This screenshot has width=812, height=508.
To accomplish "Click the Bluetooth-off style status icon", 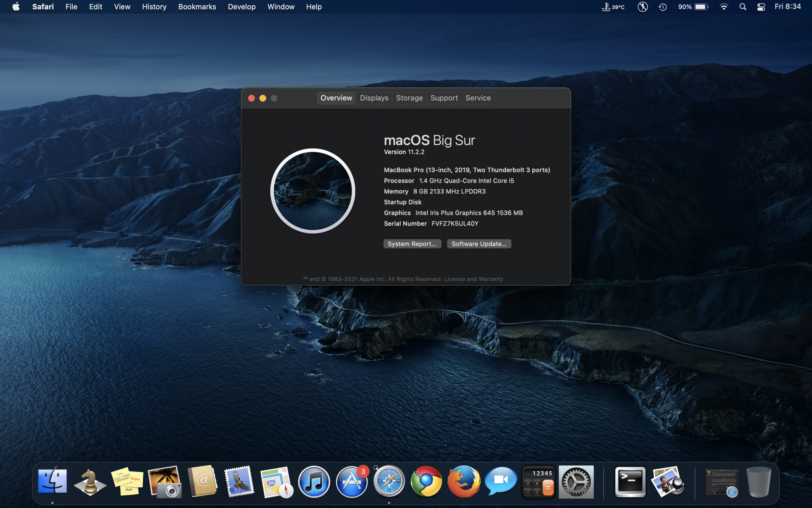I will pyautogui.click(x=643, y=7).
